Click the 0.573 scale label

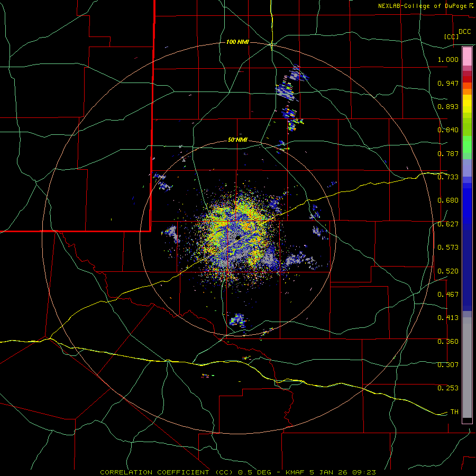point(448,248)
